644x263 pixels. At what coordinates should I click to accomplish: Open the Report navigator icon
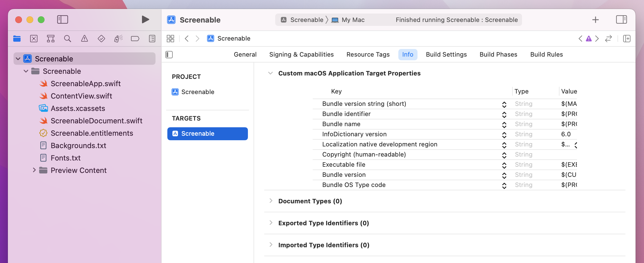(152, 39)
